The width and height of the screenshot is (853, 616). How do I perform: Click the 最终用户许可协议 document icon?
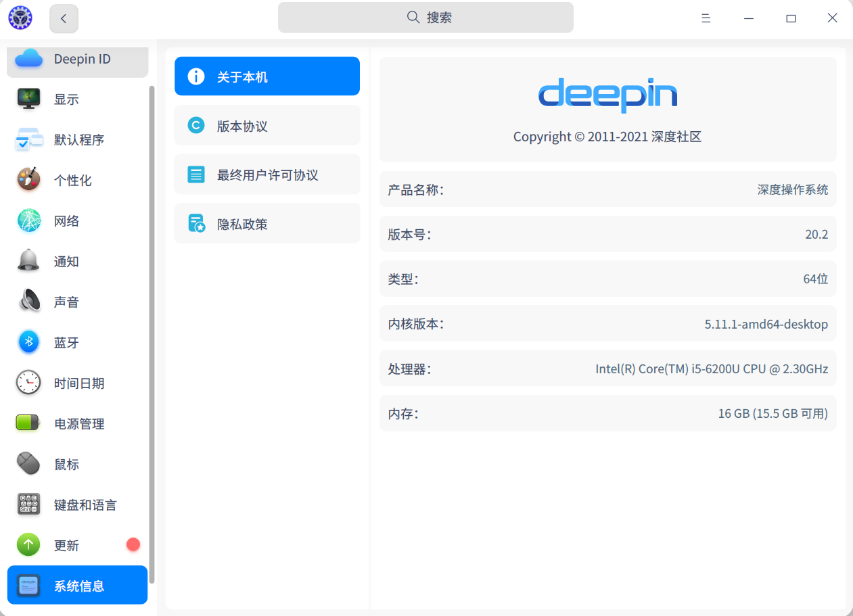click(196, 174)
